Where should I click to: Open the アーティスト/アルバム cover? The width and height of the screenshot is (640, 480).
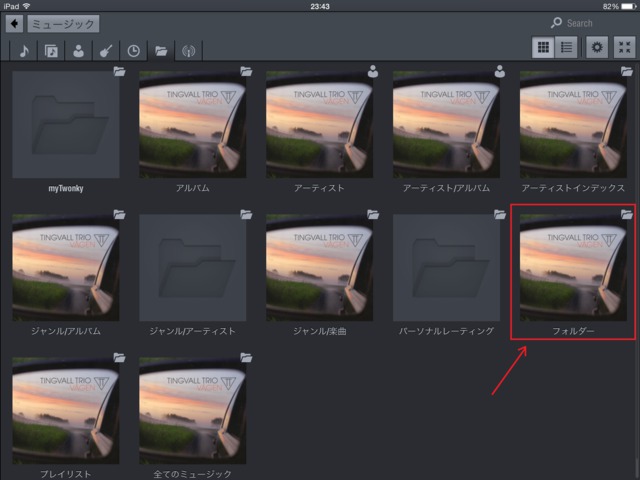[x=447, y=124]
